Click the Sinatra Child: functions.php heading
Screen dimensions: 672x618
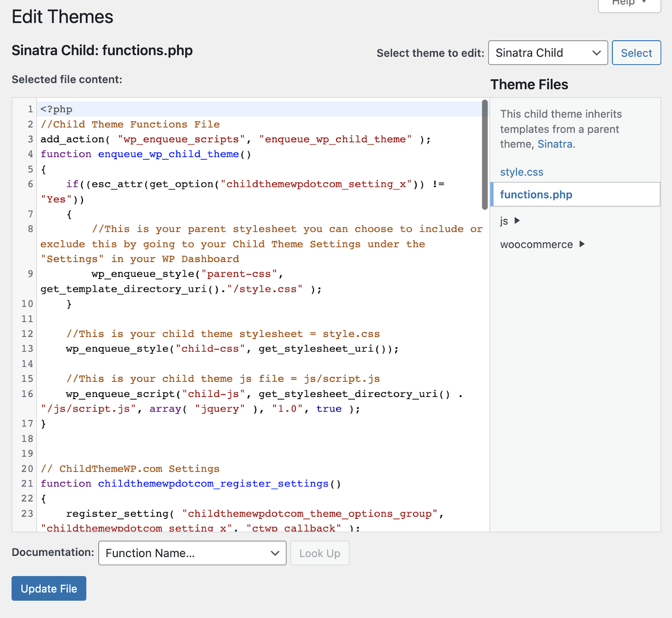[102, 50]
